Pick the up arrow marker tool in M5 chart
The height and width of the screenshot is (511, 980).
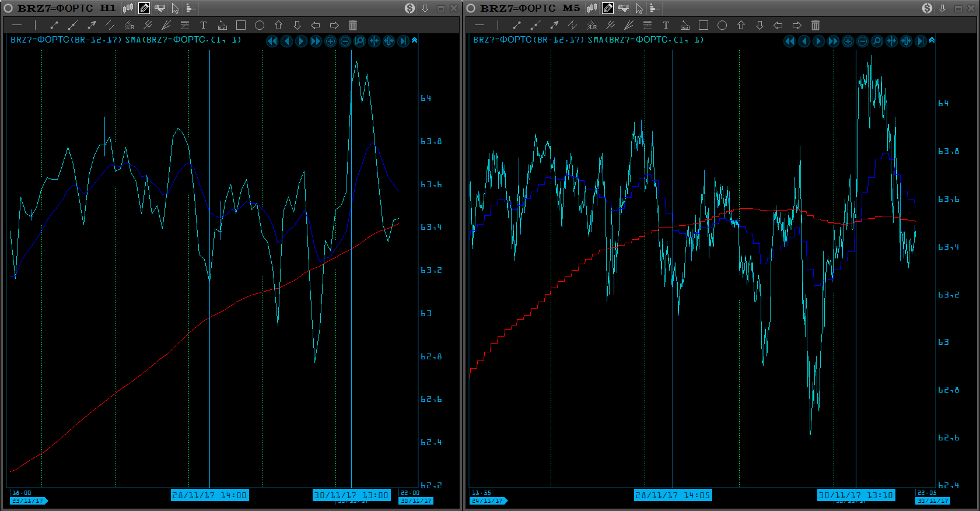click(741, 25)
